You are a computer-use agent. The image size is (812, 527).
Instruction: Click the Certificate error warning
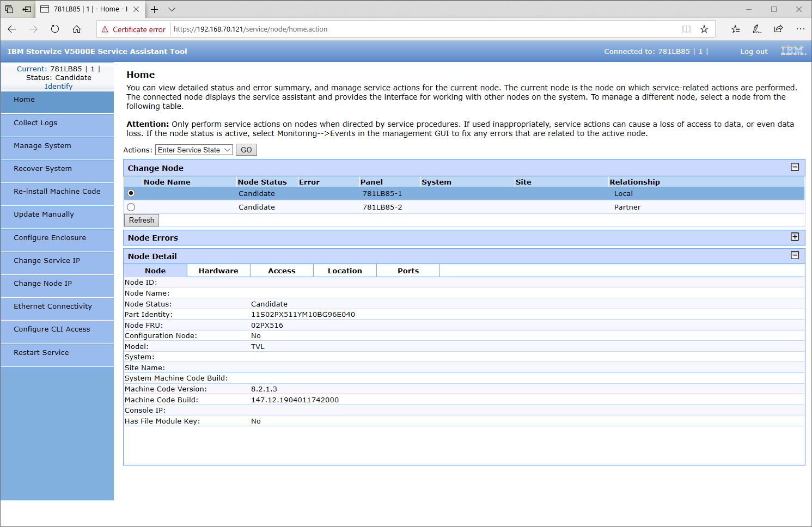133,29
